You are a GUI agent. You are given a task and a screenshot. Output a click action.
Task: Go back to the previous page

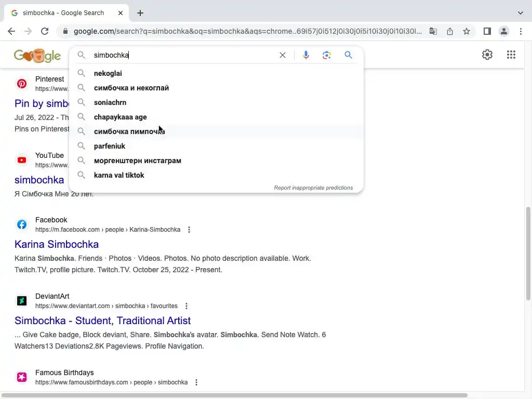coord(11,31)
